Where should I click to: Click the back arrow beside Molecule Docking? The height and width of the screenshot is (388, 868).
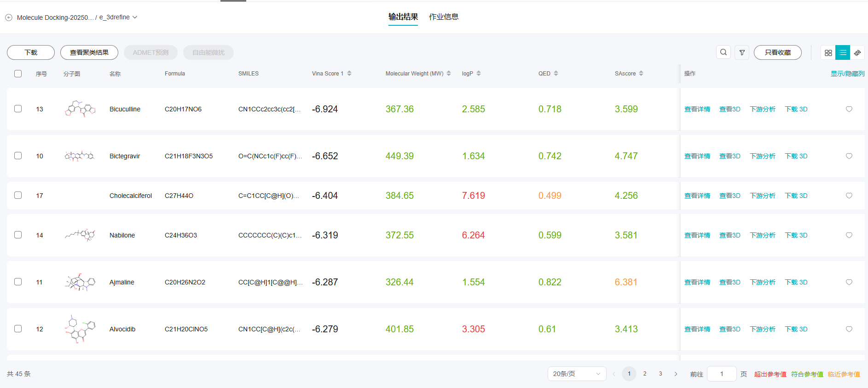[9, 17]
